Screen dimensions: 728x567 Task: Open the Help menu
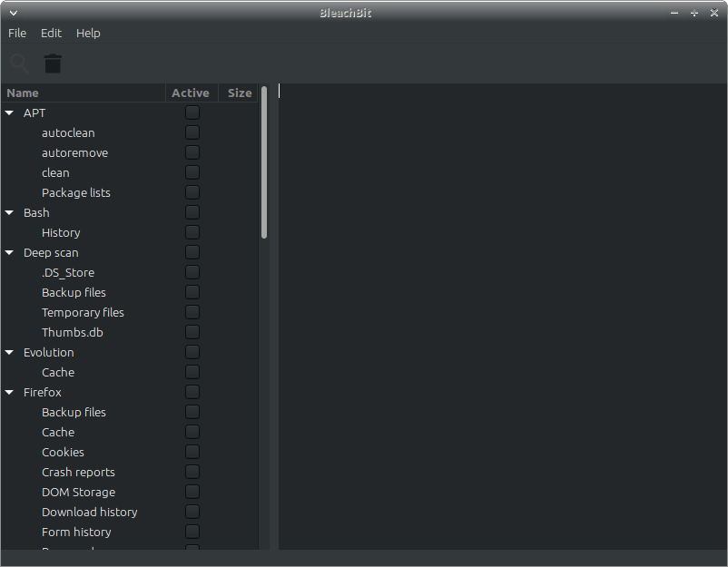pos(88,33)
